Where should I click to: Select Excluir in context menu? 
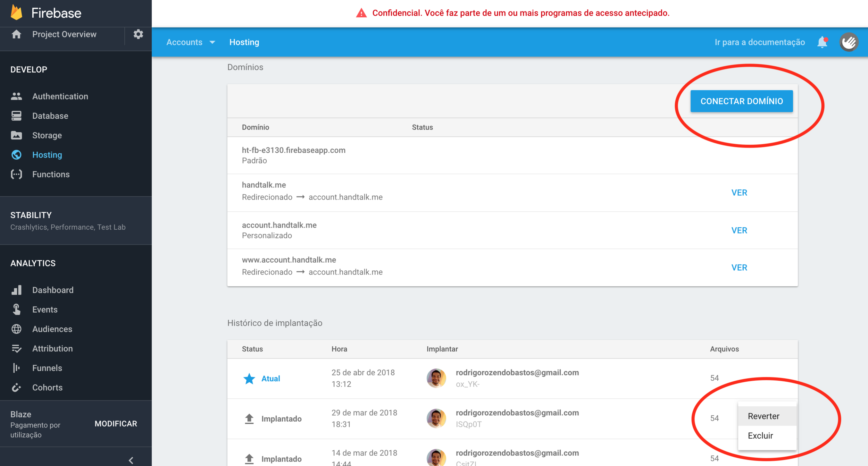(x=760, y=435)
